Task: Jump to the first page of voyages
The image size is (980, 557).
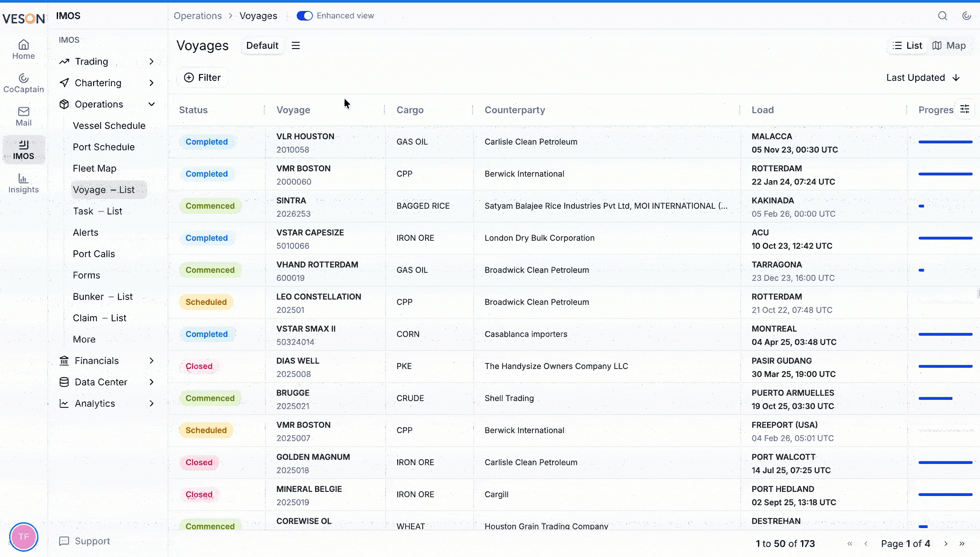Action: pos(849,544)
